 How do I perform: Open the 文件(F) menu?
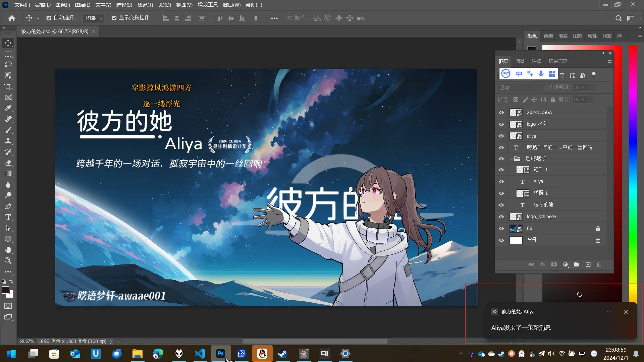pyautogui.click(x=22, y=5)
